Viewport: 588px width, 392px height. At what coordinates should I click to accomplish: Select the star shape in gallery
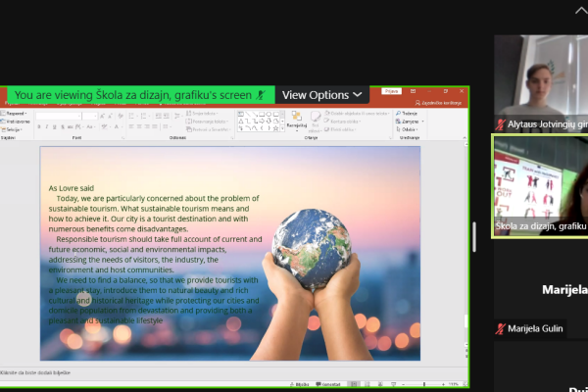(x=276, y=128)
